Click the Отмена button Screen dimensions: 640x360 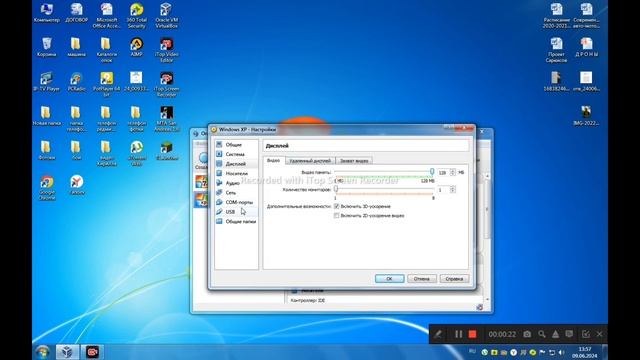422,279
